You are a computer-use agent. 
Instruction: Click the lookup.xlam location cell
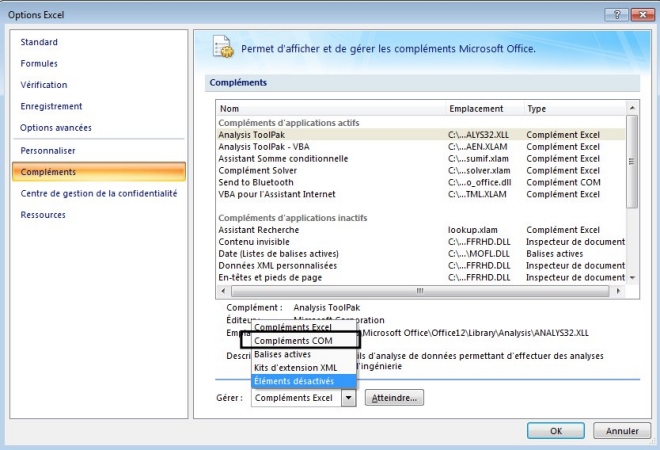click(x=472, y=230)
